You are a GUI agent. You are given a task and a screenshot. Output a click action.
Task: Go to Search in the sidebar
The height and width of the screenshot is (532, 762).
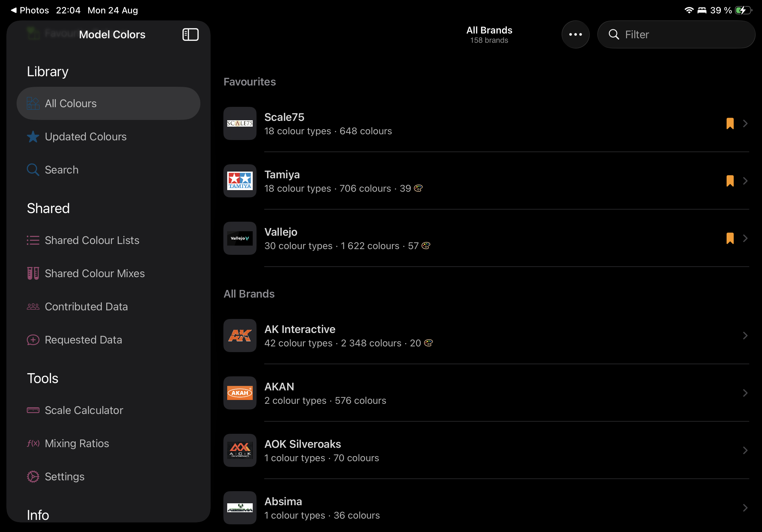pos(108,170)
